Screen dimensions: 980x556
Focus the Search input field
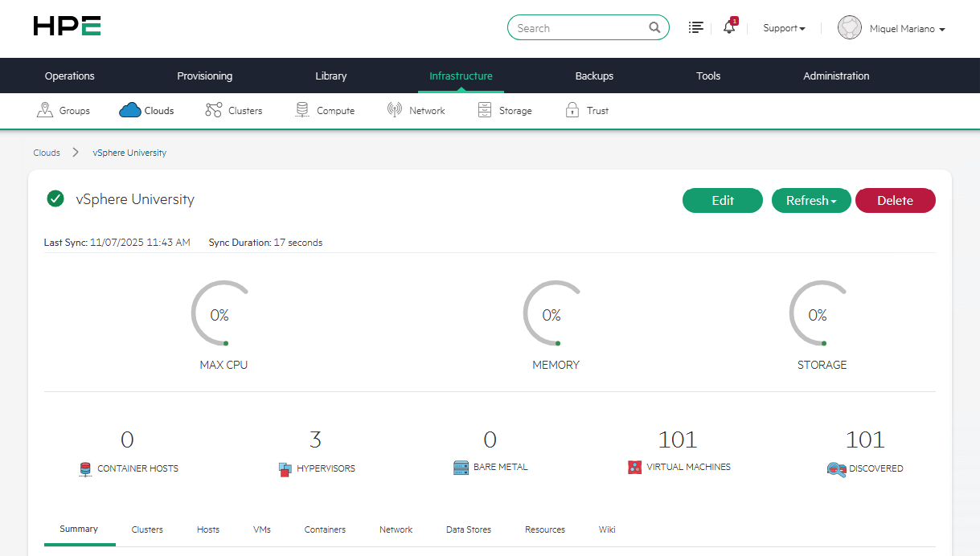(x=588, y=27)
